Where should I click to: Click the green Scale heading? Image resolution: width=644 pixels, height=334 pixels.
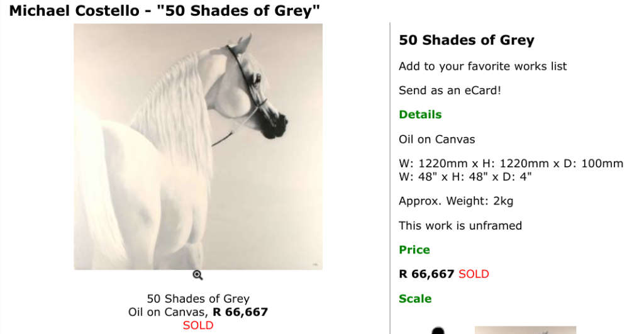pyautogui.click(x=415, y=299)
